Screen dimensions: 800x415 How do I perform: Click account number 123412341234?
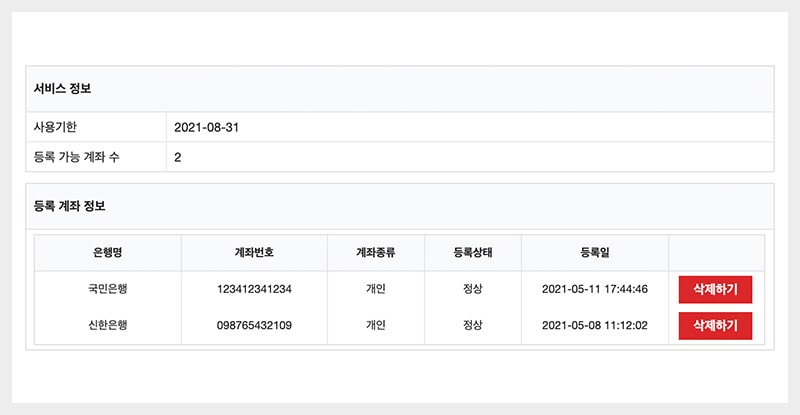[x=254, y=290]
